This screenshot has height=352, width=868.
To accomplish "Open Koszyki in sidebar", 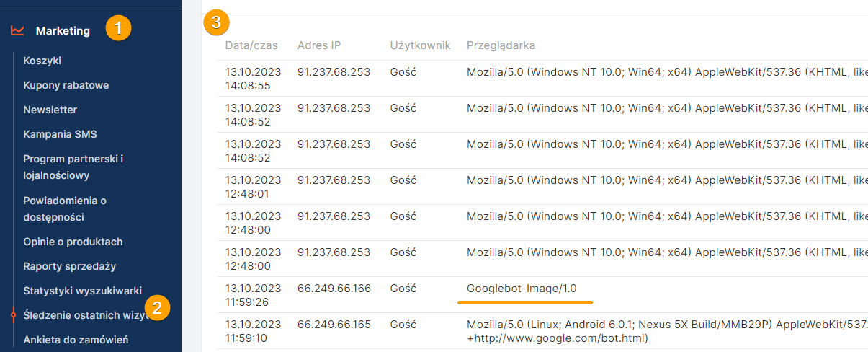I will pos(42,61).
